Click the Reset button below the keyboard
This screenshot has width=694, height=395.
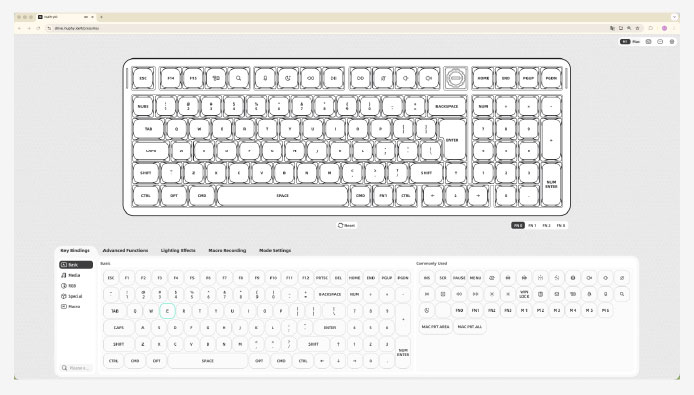pos(347,225)
